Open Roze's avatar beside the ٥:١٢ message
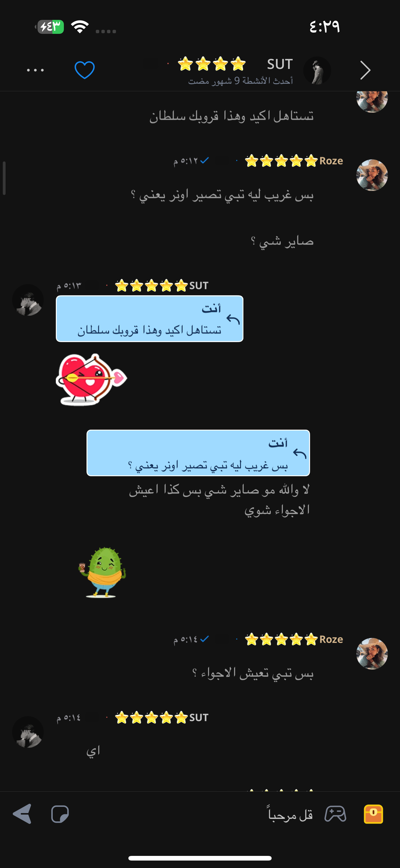The height and width of the screenshot is (868, 400). 372,175
